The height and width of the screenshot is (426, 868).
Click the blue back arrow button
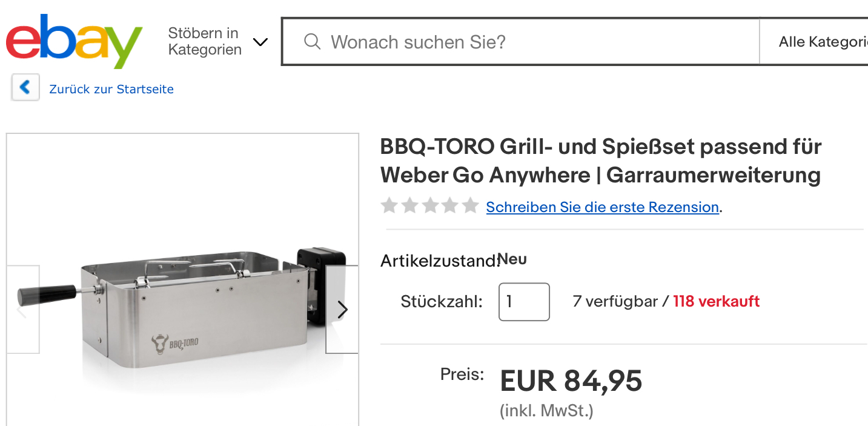click(x=25, y=88)
